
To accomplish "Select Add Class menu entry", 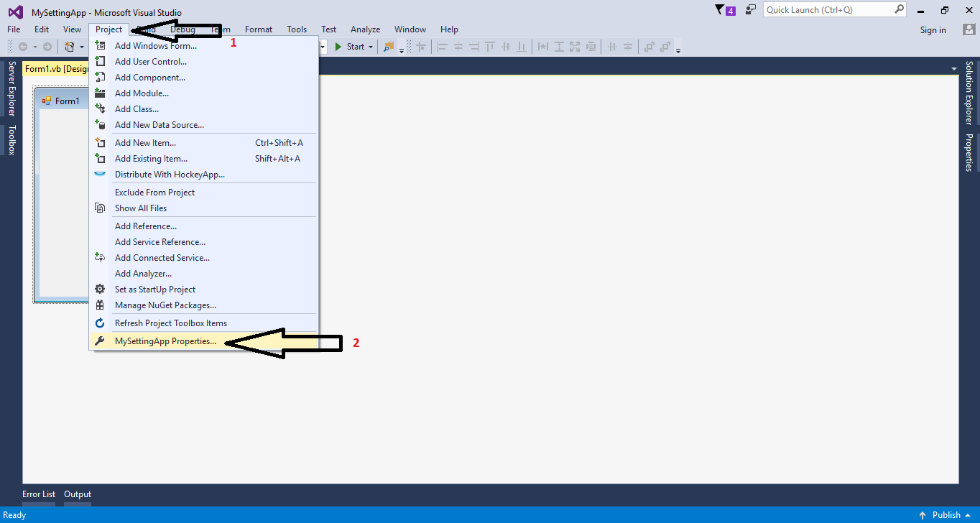I will [x=203, y=109].
